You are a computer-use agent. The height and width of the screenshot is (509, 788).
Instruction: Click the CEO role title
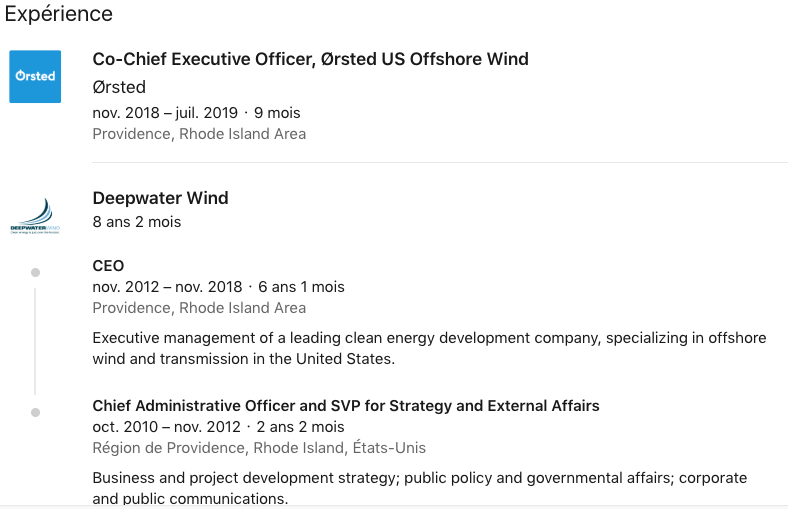(108, 265)
